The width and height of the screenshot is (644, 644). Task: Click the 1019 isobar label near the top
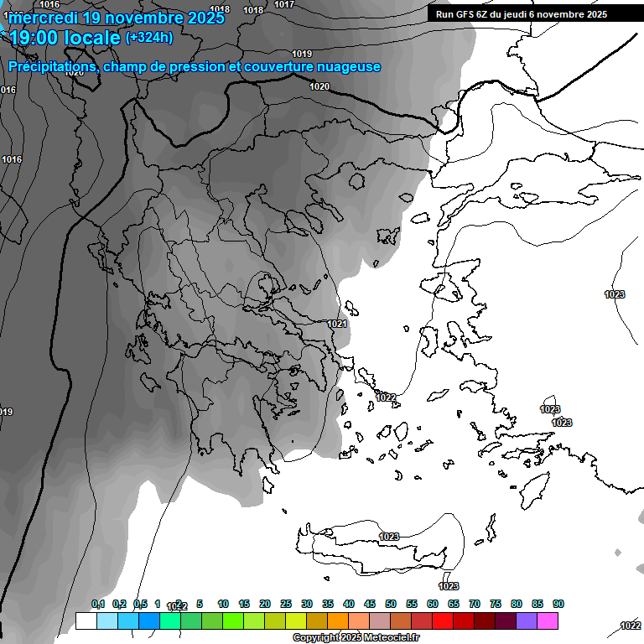(x=302, y=55)
